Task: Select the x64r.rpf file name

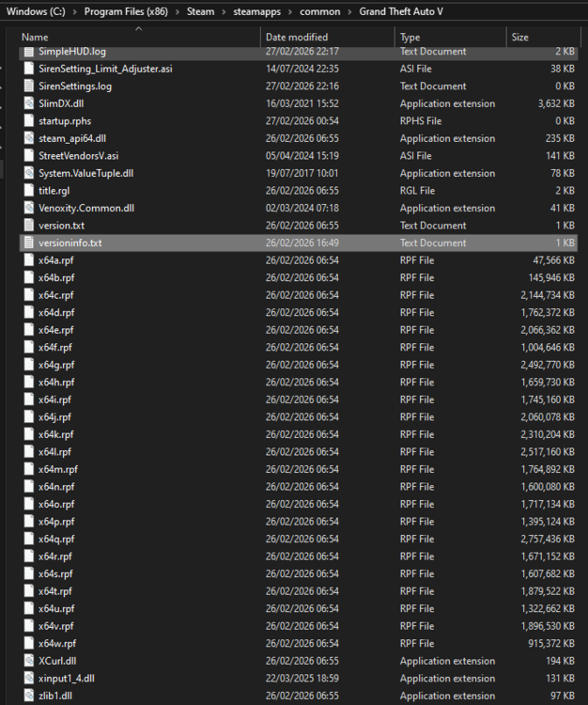Action: click(x=55, y=556)
